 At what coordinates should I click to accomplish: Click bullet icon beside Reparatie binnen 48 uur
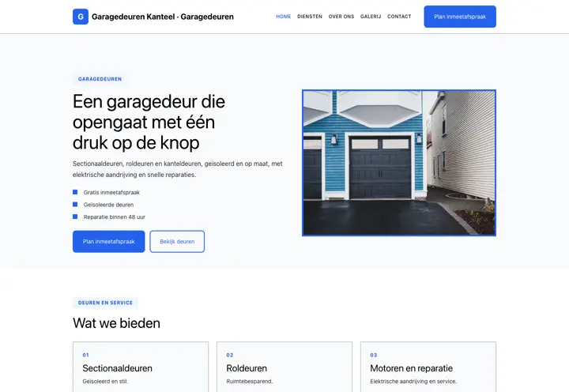(x=75, y=217)
